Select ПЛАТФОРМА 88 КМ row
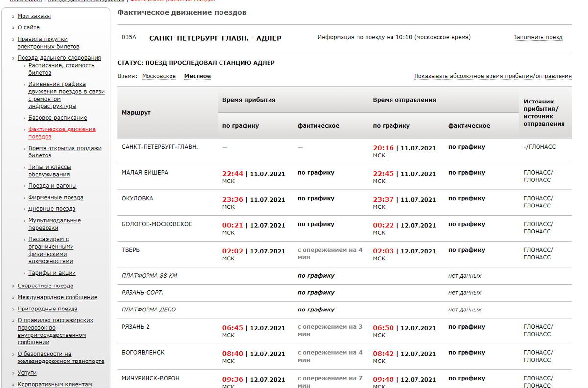 [x=149, y=276]
